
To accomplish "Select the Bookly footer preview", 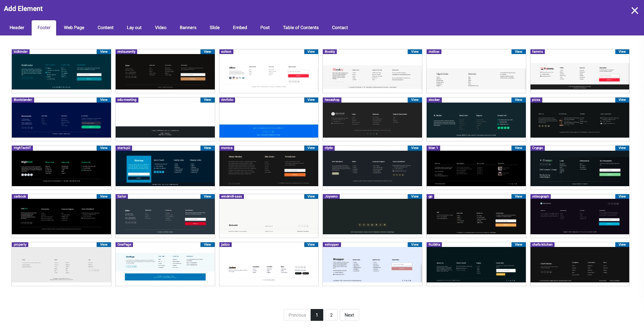I will click(372, 72).
